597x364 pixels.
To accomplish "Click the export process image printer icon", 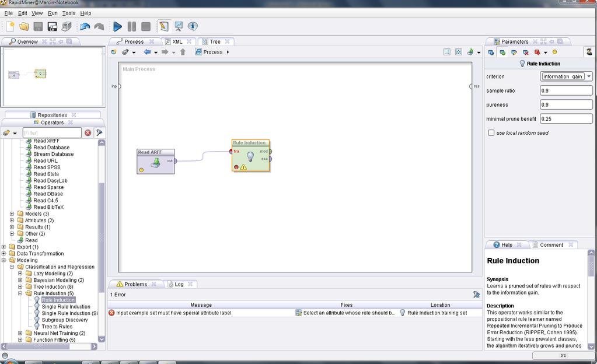I will coord(470,52).
